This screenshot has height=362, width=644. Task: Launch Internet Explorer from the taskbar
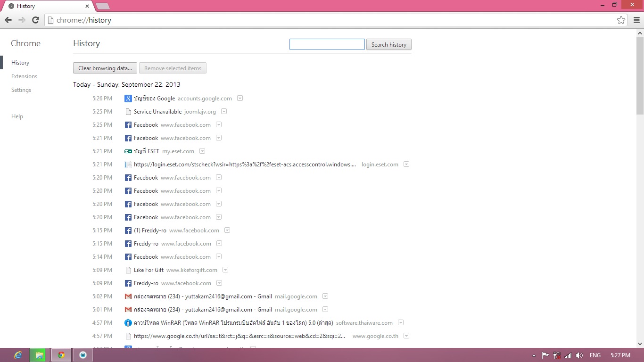coord(18,355)
